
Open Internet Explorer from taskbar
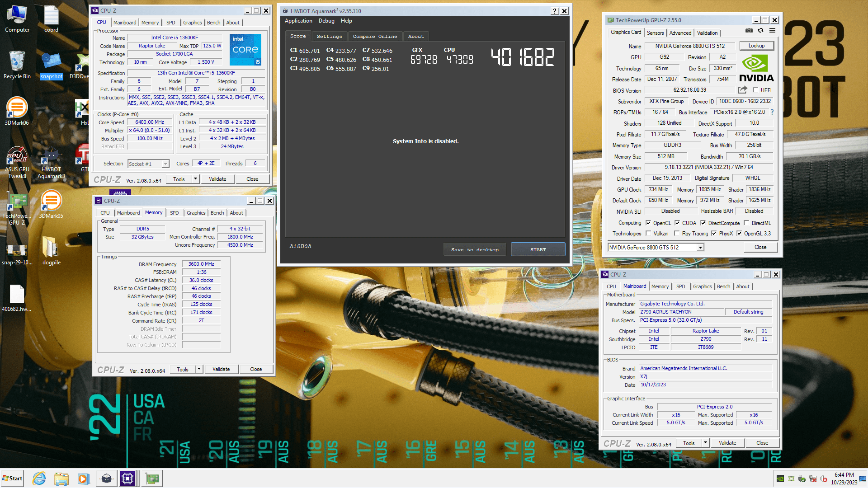39,478
